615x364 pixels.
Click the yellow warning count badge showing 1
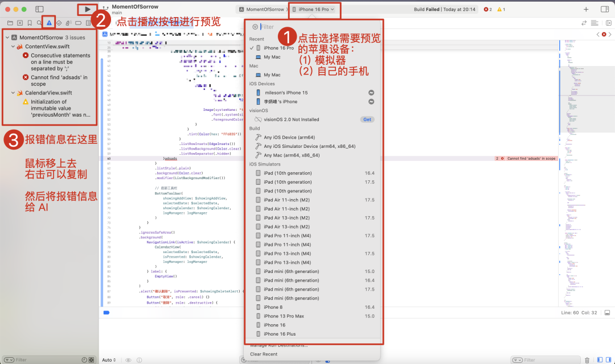pyautogui.click(x=501, y=10)
